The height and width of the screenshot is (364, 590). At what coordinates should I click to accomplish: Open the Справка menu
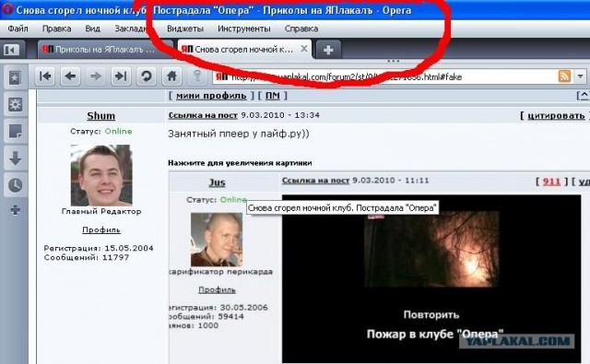tap(301, 29)
